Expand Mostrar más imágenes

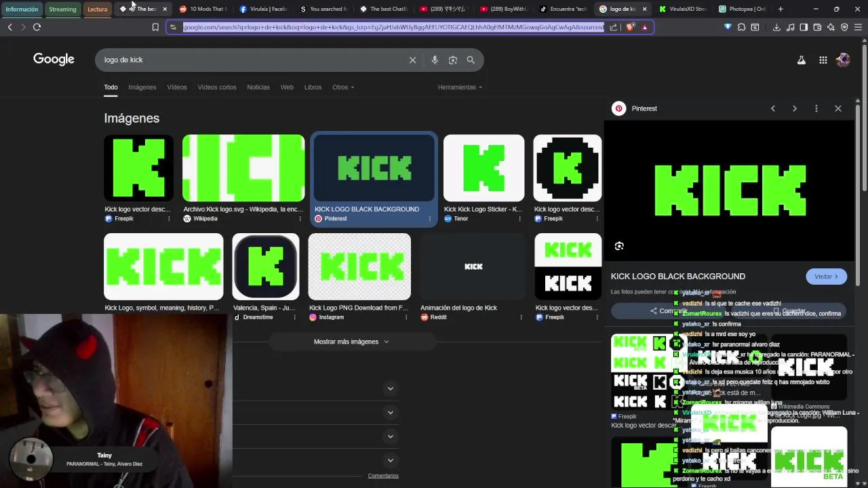click(351, 342)
